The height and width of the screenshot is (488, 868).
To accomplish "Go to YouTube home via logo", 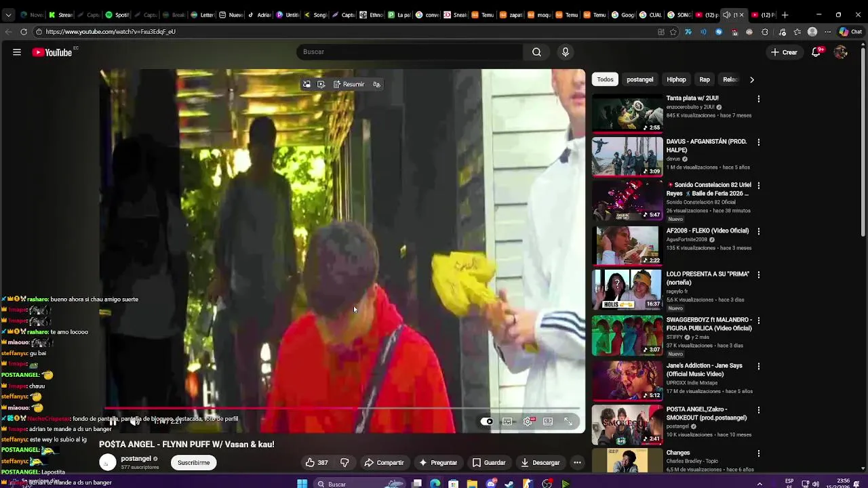I will coord(52,52).
